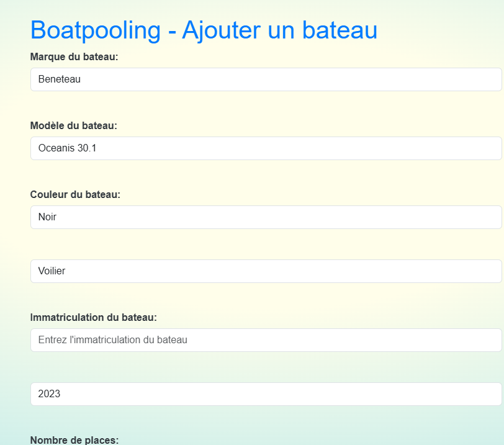This screenshot has height=445, width=504.
Task: Focus the Modèle du bateau field with Oceanis 30.1
Action: point(266,148)
